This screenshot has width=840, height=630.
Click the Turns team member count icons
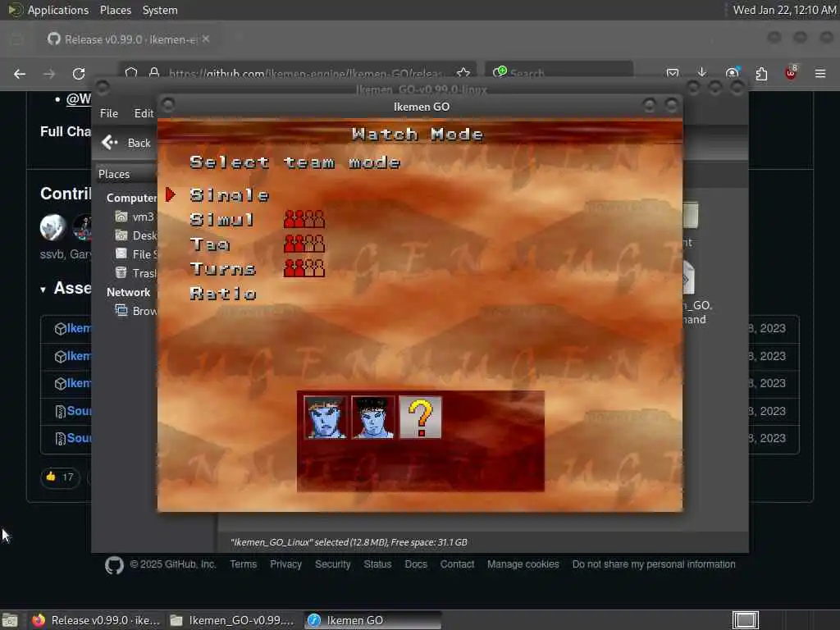[304, 268]
